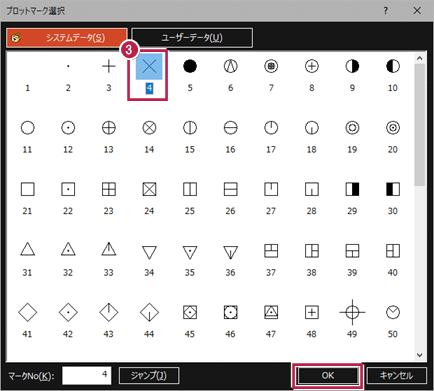
Task: Click the vertical scrollbar thumb
Action: point(420,125)
